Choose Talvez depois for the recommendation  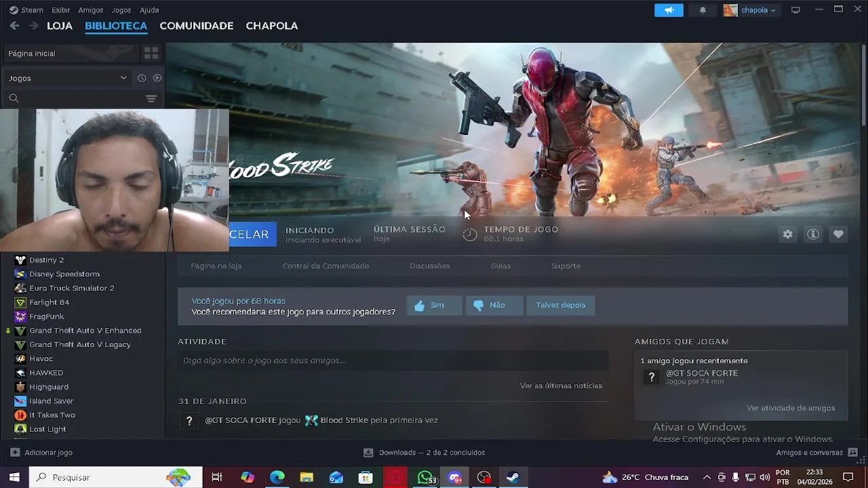561,305
